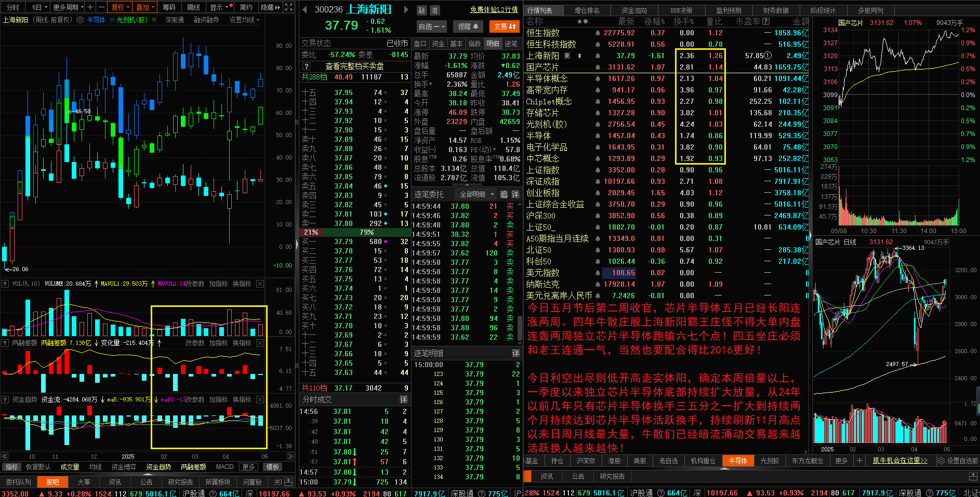Open 更多 watchlist groups tab
The height and width of the screenshot is (497, 980).
click(x=841, y=461)
